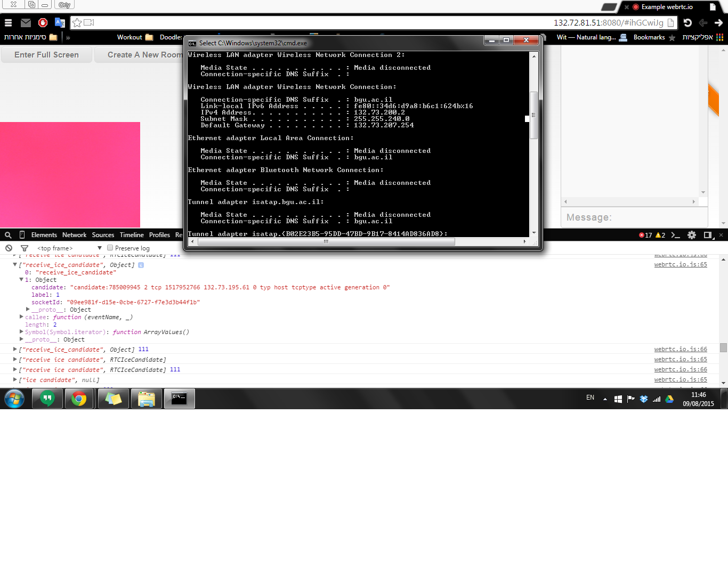Clear the console with the ban icon
The image size is (728, 568).
click(x=9, y=248)
